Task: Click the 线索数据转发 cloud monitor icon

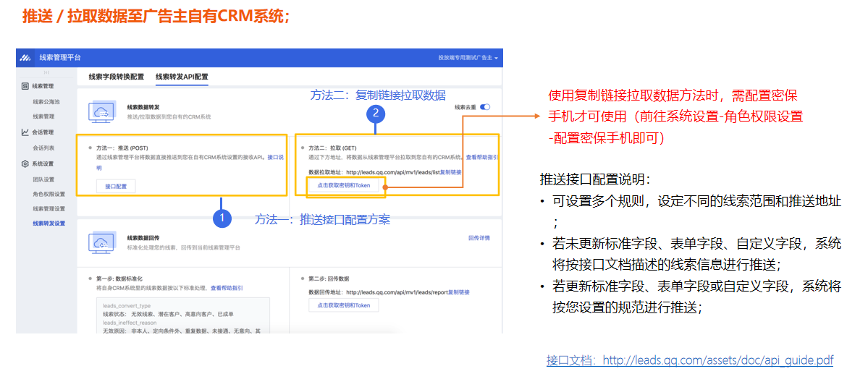Action: [102, 111]
